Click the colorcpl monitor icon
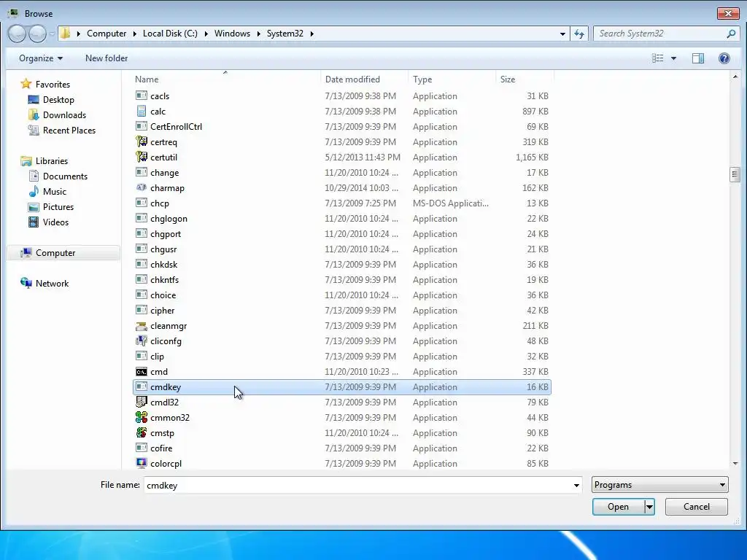Image resolution: width=747 pixels, height=560 pixels. 141,463
